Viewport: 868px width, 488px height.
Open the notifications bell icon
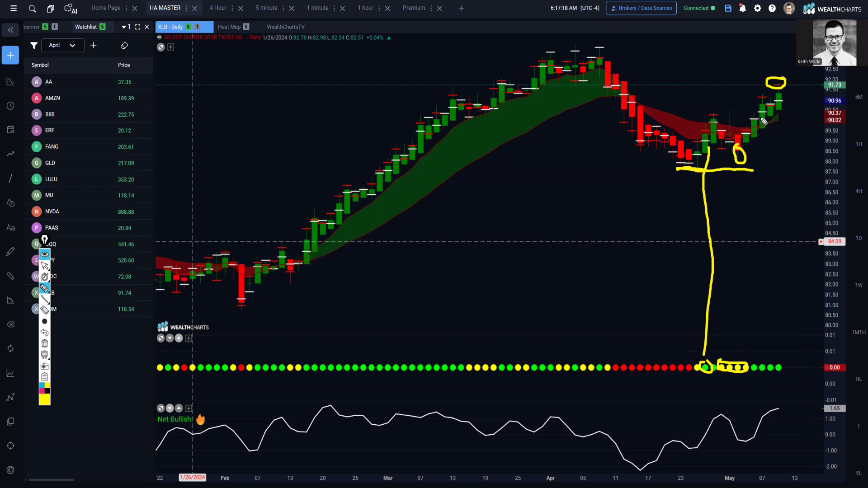[x=742, y=8]
